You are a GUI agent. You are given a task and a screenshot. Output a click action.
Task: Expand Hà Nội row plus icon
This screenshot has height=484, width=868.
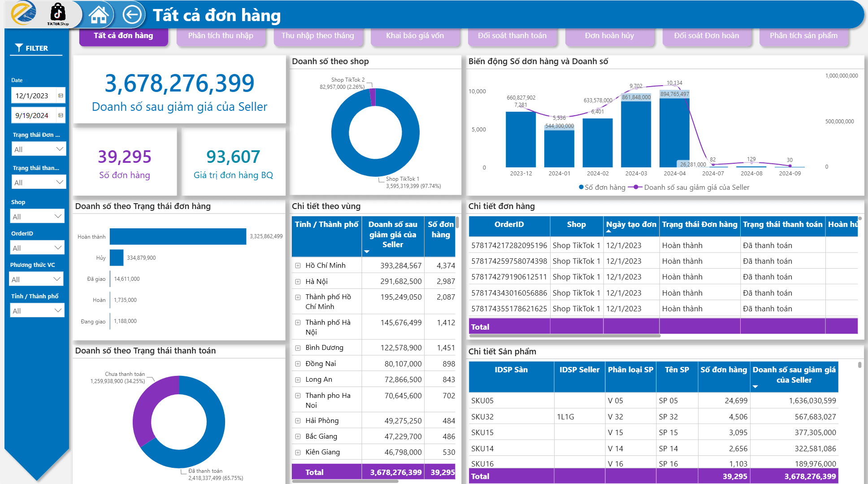(298, 282)
